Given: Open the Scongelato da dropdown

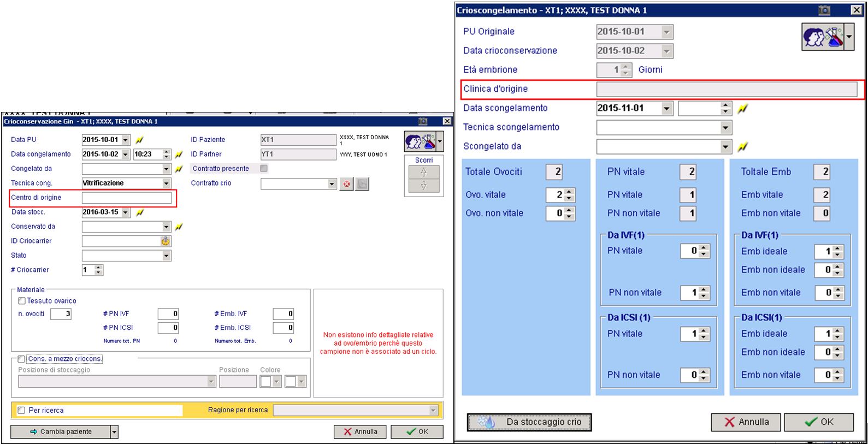Looking at the screenshot, I should pyautogui.click(x=725, y=147).
